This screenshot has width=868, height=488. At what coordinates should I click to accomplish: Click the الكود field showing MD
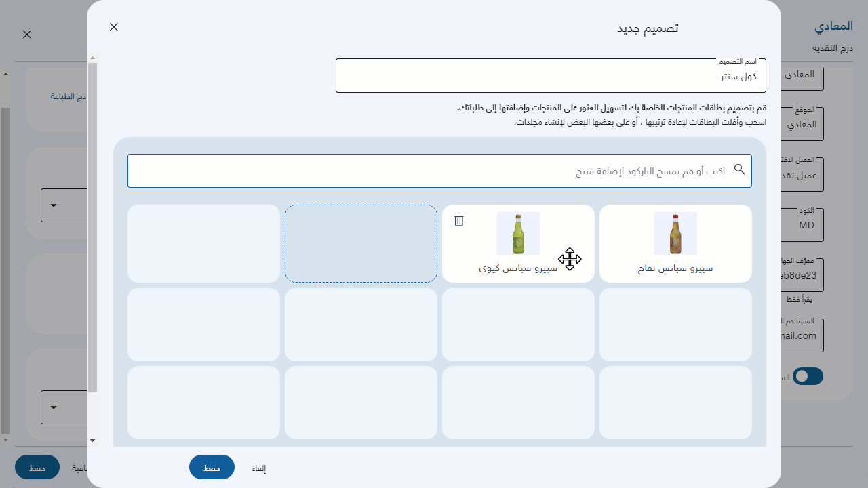pyautogui.click(x=802, y=225)
